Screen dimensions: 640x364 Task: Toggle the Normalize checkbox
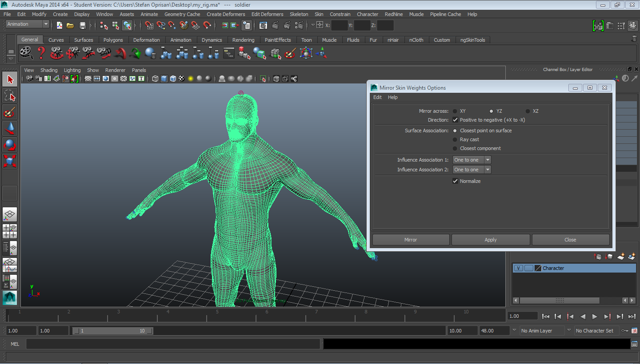[x=455, y=181]
